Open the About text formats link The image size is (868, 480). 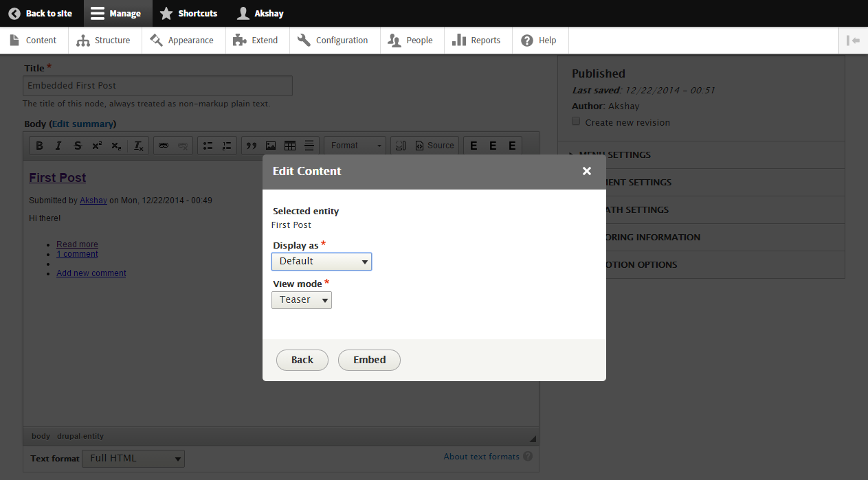click(x=481, y=457)
